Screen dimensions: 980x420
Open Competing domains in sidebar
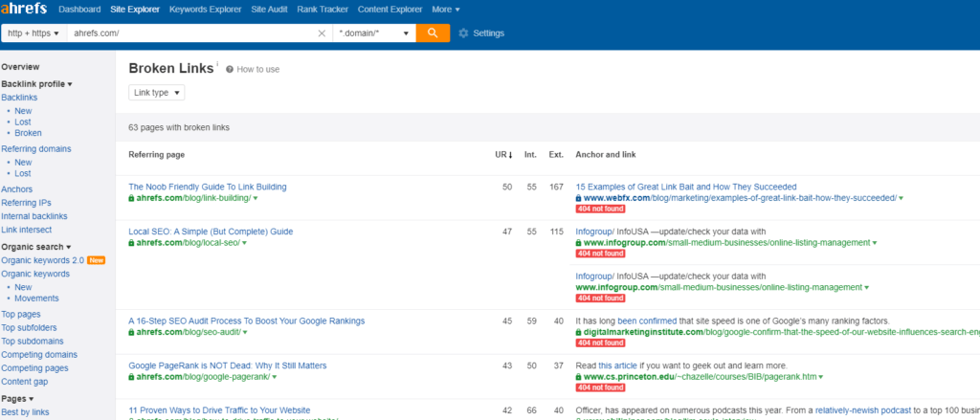(x=39, y=355)
